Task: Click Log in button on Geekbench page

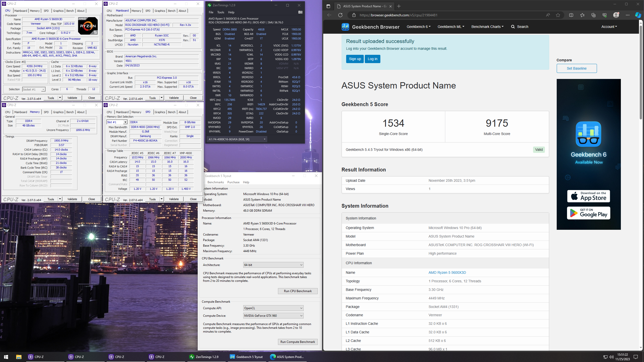Action: [x=372, y=59]
